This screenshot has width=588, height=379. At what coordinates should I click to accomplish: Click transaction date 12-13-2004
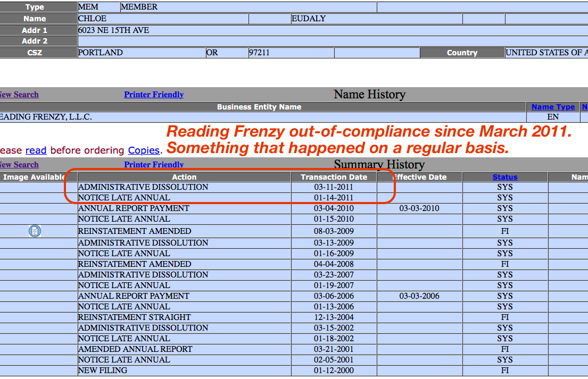point(334,317)
